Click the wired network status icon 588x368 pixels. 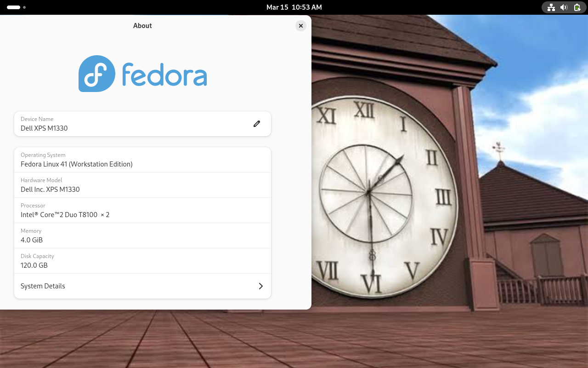[551, 7]
